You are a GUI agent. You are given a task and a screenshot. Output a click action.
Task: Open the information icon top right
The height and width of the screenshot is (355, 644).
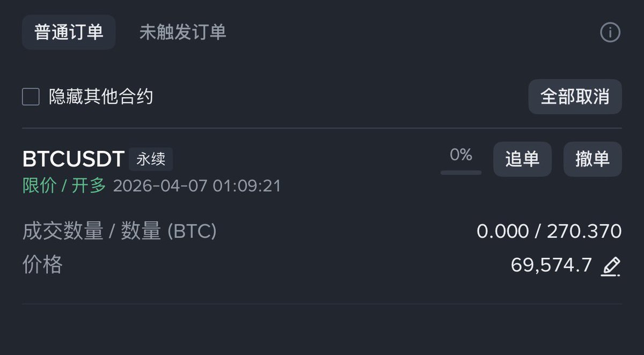click(x=610, y=32)
